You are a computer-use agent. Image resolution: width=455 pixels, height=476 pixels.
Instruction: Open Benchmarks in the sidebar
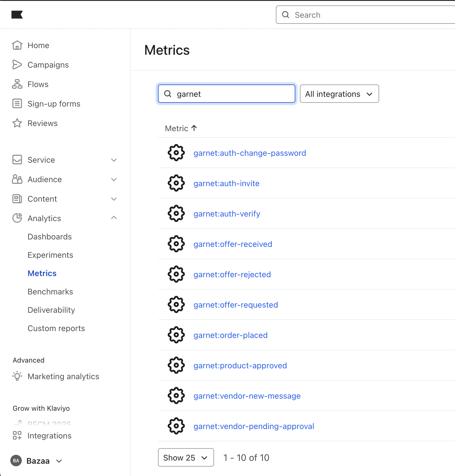[x=50, y=292]
